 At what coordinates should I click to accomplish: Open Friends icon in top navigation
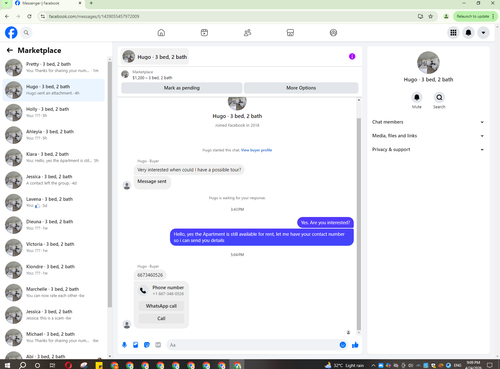[x=247, y=33]
